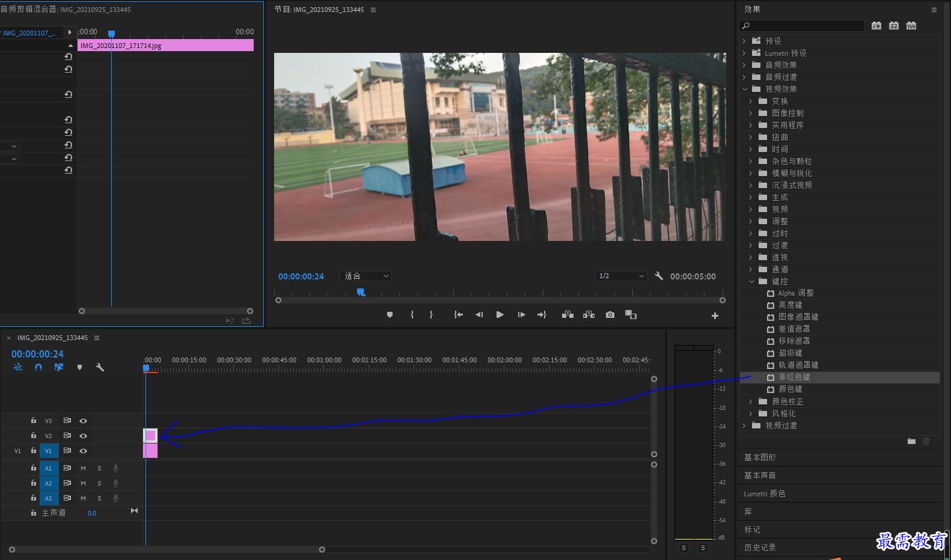Open Effects panel menu icon
This screenshot has height=560, width=951.
(934, 10)
